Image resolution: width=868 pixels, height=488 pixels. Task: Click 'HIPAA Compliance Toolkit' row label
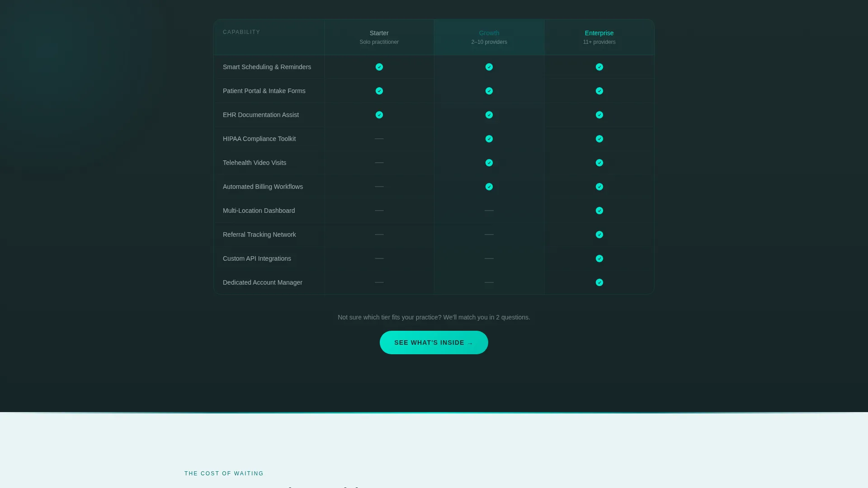(x=259, y=139)
